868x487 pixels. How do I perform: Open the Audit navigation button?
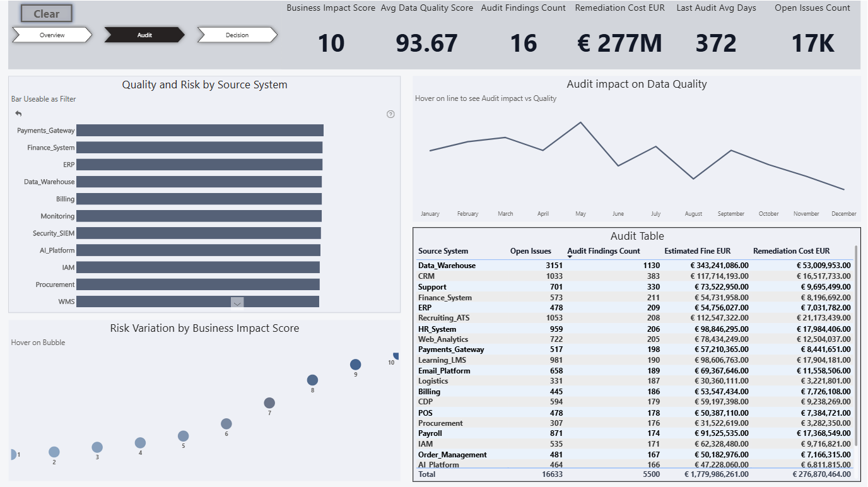[144, 35]
